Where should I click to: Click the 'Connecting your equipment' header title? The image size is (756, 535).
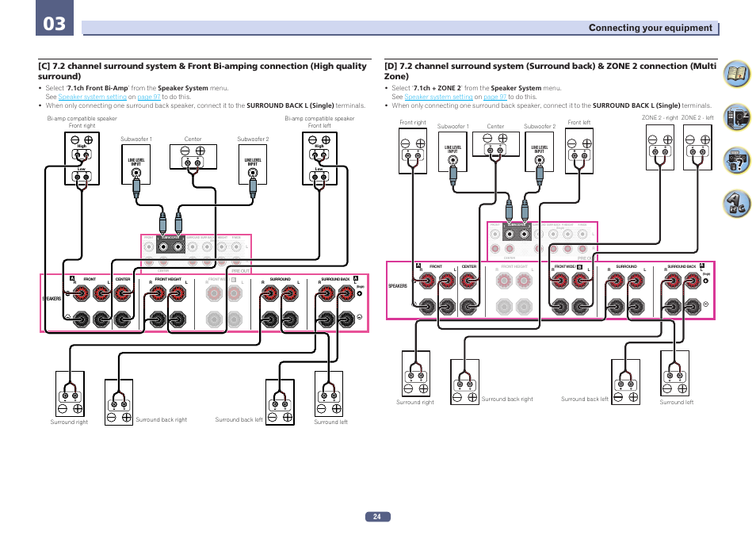coord(650,28)
